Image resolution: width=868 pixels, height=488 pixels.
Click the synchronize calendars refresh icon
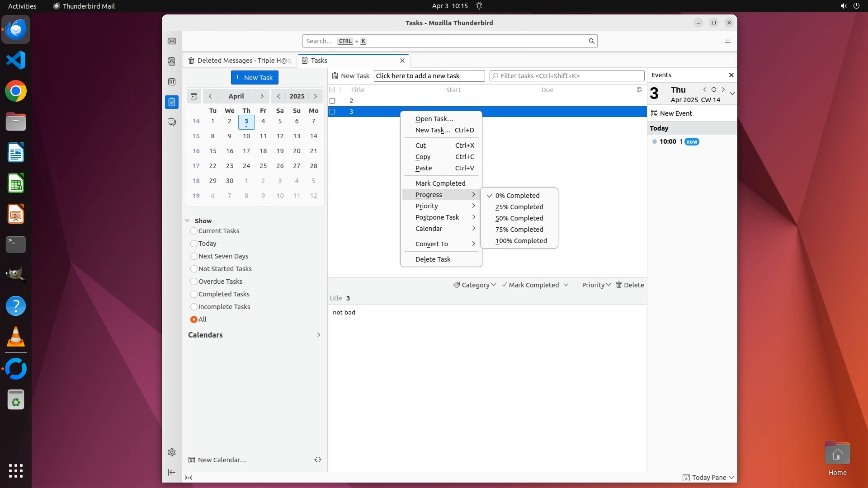[x=318, y=460]
